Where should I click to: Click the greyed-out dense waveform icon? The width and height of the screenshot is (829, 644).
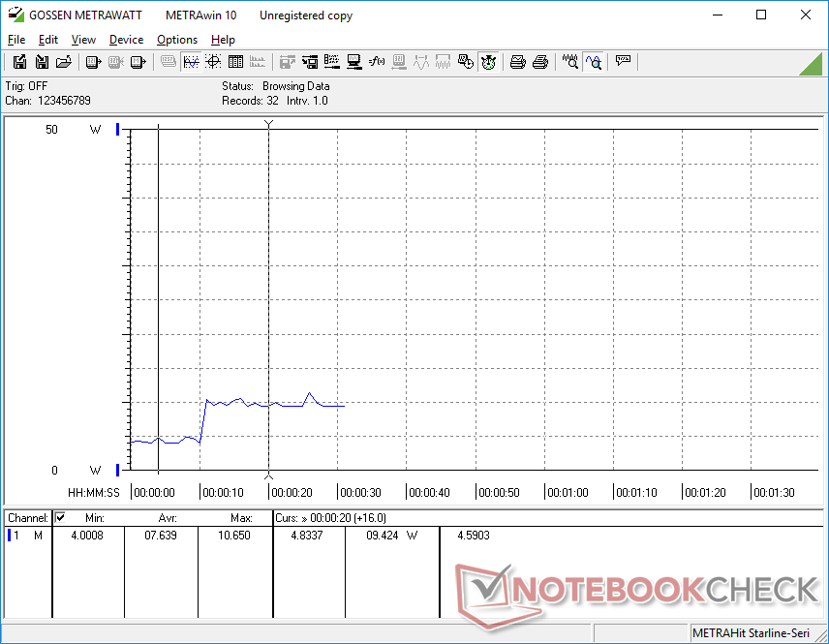point(443,62)
